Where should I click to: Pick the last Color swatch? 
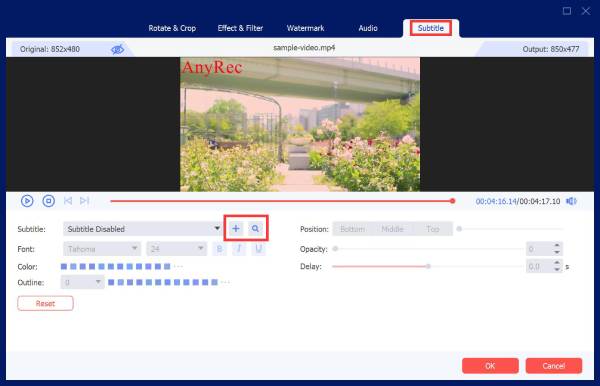[x=167, y=266]
